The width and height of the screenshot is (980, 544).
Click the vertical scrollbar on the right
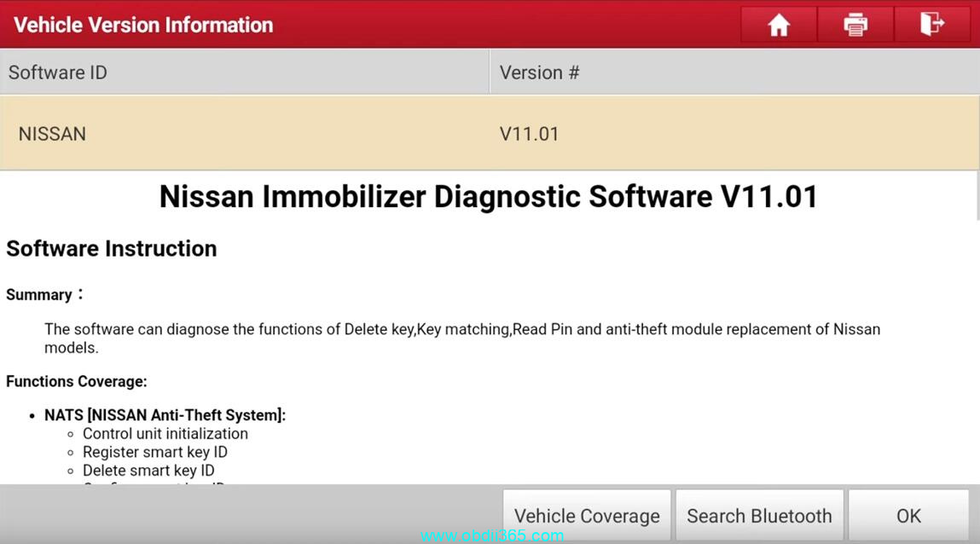pos(977,195)
